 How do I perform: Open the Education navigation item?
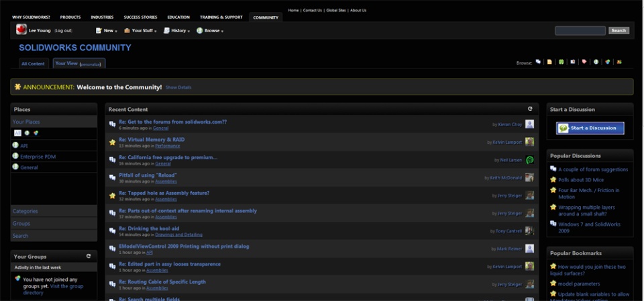[x=178, y=17]
